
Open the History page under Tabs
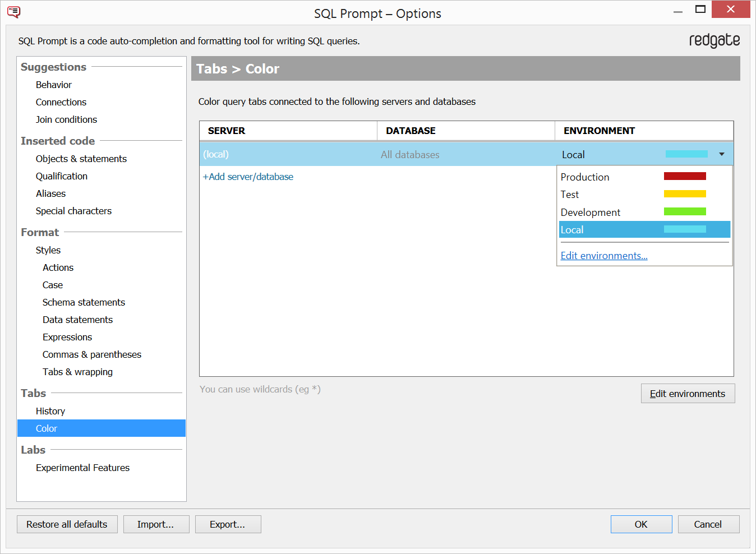click(50, 411)
